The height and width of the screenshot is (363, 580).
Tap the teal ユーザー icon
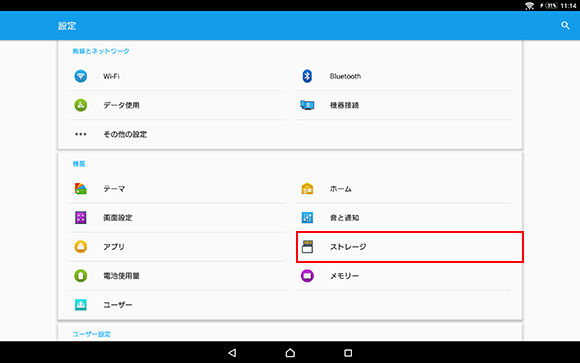click(x=81, y=305)
